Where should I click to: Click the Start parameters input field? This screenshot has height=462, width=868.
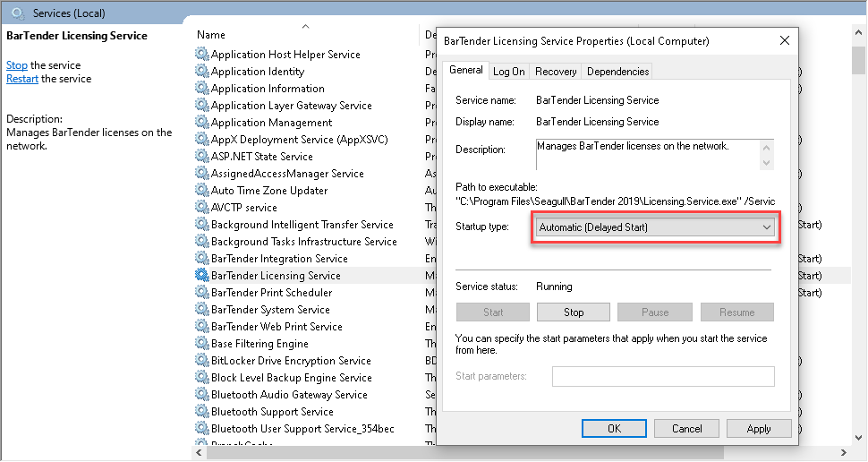click(663, 376)
